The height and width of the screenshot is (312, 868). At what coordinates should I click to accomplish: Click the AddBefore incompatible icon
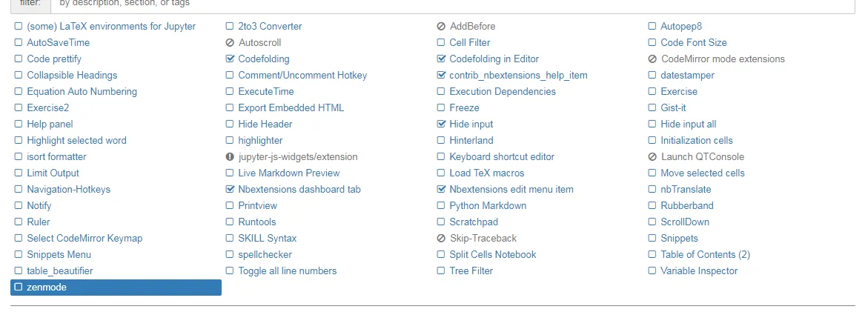(x=442, y=27)
